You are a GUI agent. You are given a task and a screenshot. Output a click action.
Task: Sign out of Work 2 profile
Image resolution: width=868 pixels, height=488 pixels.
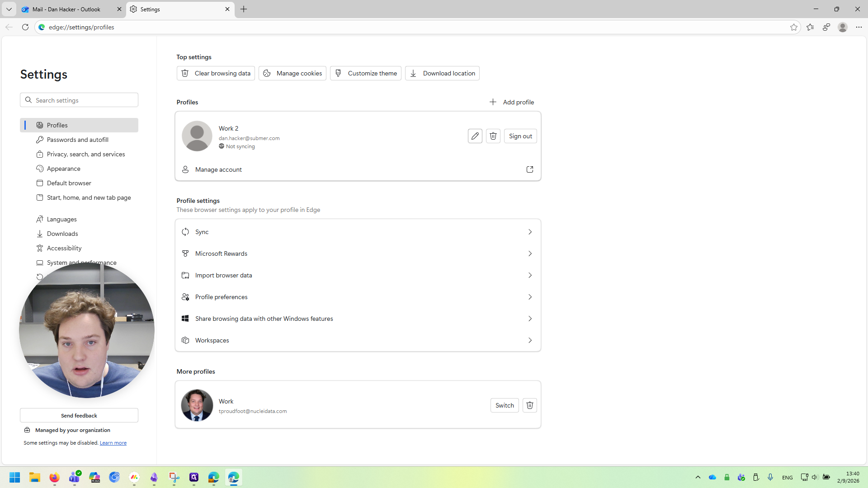520,136
